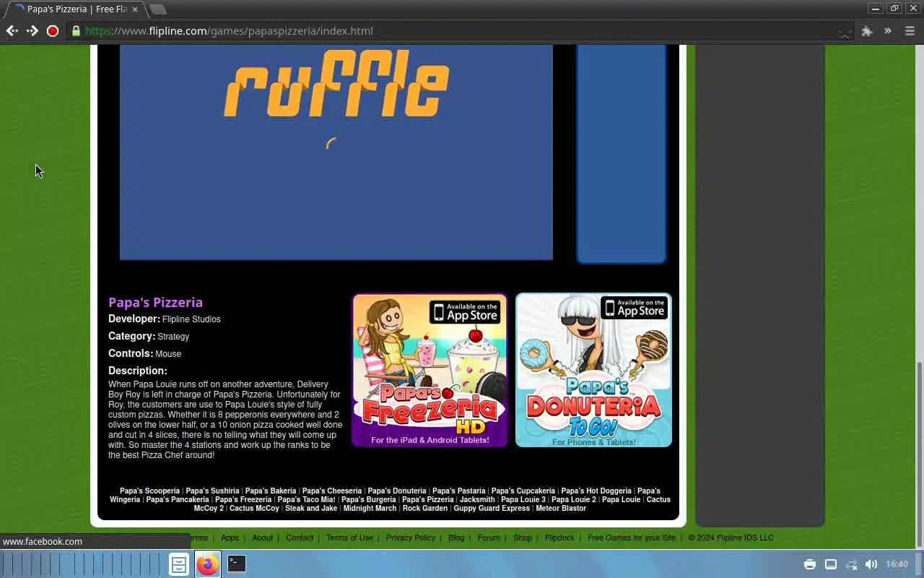The image size is (924, 578).
Task: Open the Shop footer link
Action: [523, 538]
